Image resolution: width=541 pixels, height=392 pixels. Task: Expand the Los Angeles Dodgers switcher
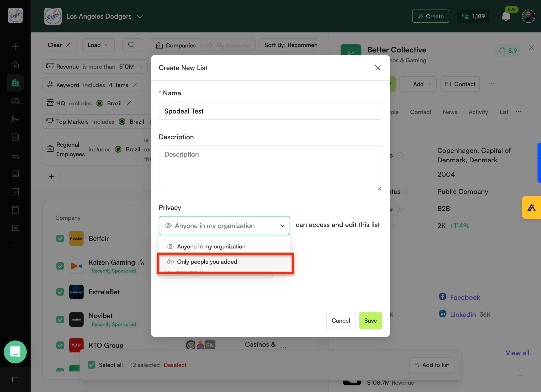(x=140, y=16)
